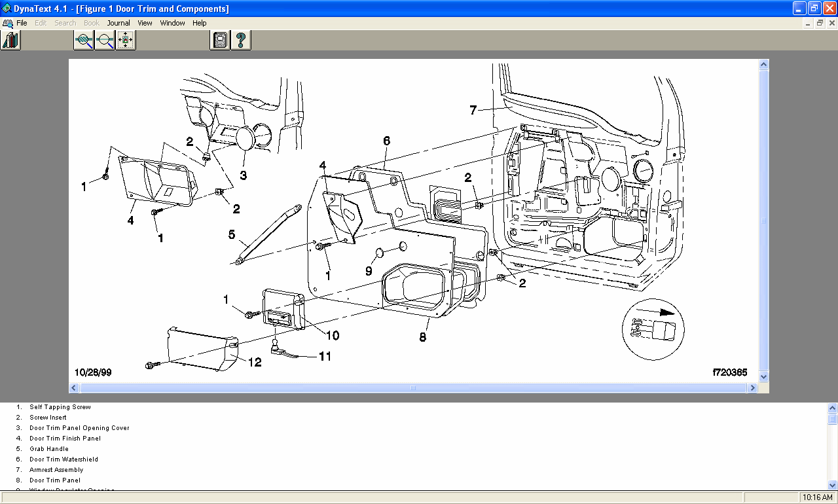Click the DynaText title bar application icon
Screen dimensions: 838x504
[x=7, y=9]
